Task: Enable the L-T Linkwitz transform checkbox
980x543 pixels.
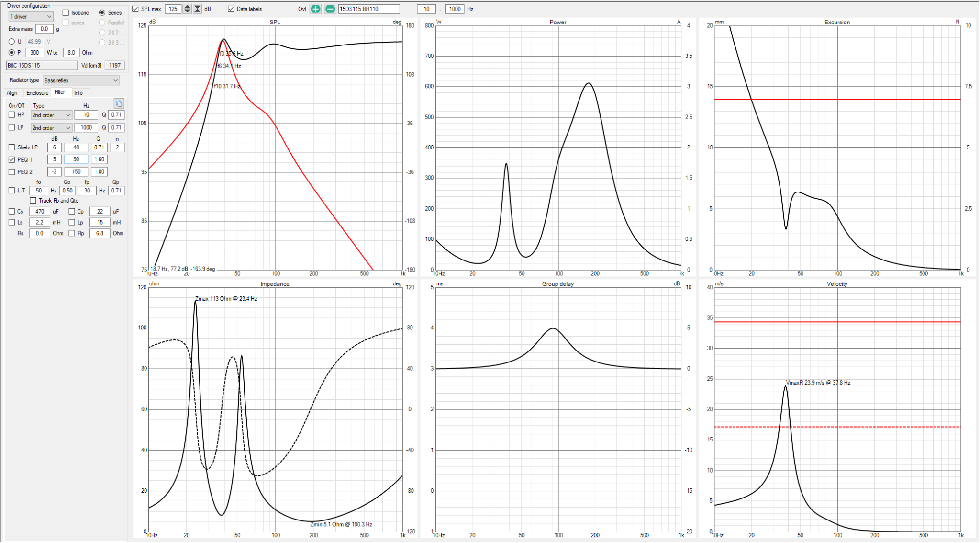Action: click(12, 190)
